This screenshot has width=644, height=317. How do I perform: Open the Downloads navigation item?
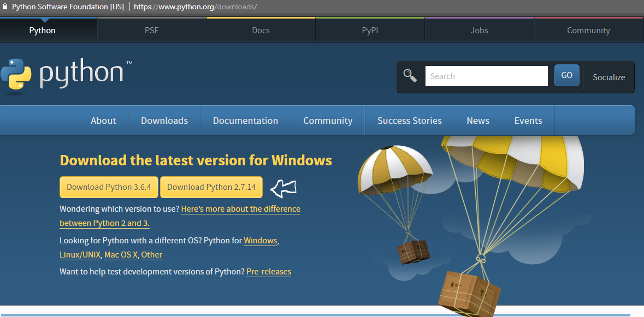(x=164, y=120)
